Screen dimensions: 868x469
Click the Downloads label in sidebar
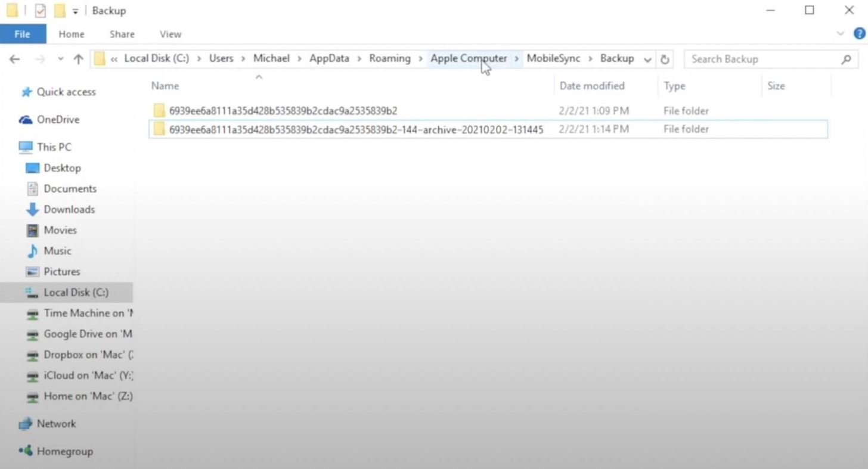pyautogui.click(x=69, y=210)
